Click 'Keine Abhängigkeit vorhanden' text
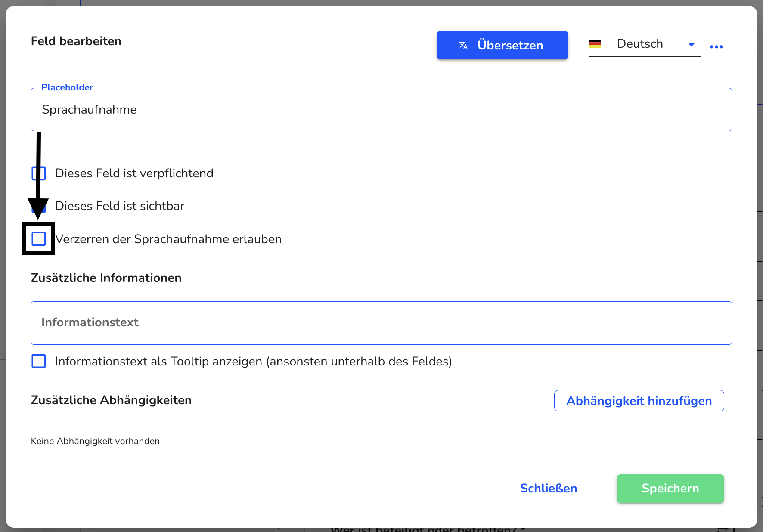Screen dimensions: 763x532 [95, 441]
